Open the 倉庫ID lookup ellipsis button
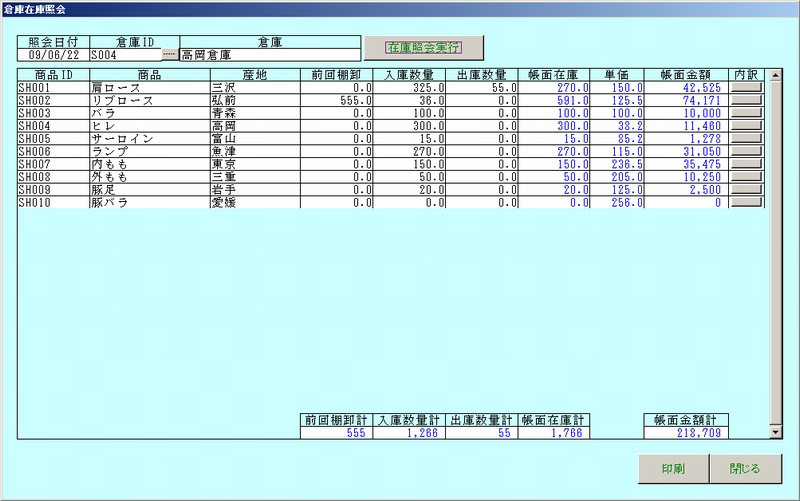Screen dimensions: 800x501 coord(169,54)
